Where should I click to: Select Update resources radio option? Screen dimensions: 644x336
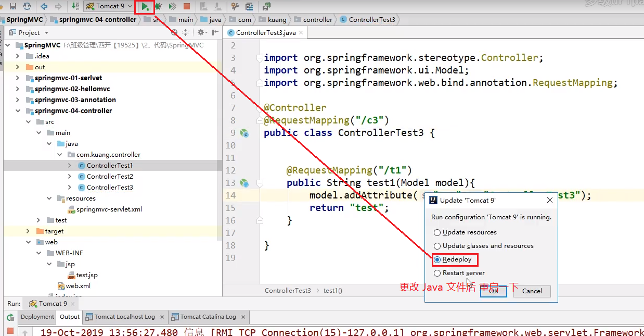pos(466,232)
